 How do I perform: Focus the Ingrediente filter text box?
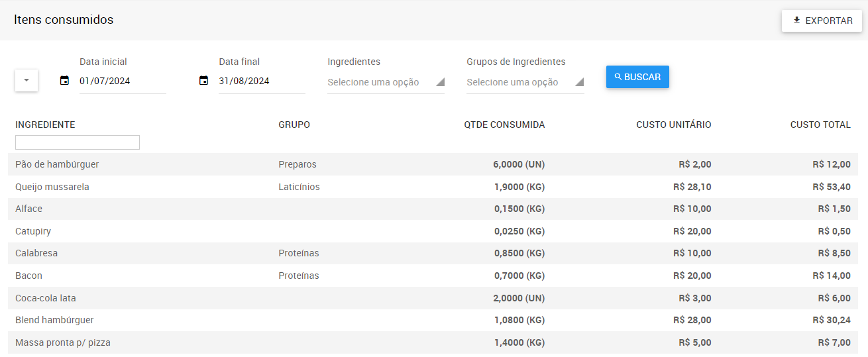[78, 142]
